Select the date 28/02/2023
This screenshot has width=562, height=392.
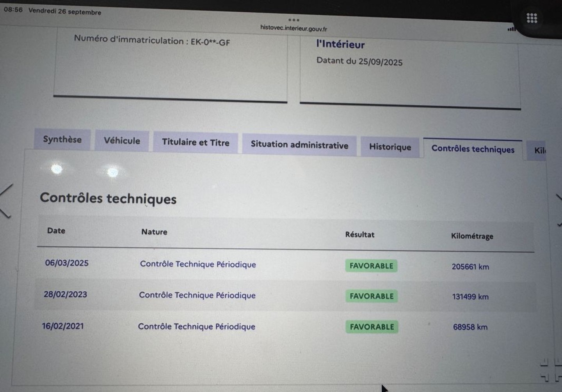(x=65, y=294)
